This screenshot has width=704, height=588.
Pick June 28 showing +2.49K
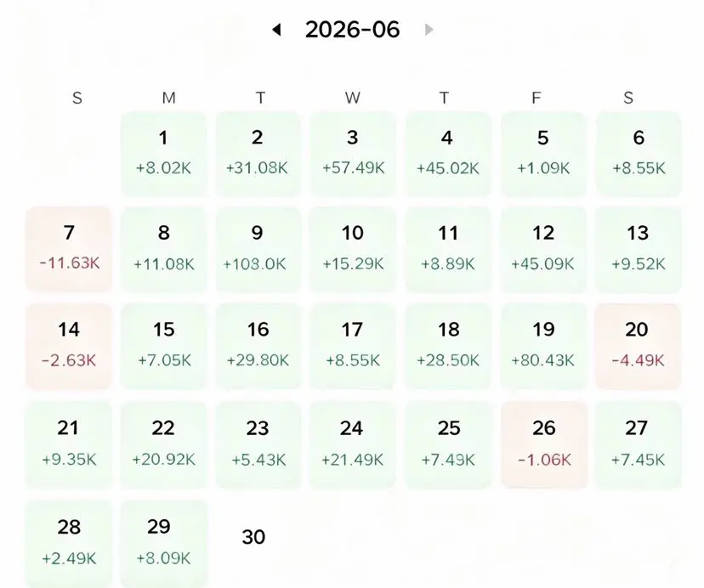69,544
